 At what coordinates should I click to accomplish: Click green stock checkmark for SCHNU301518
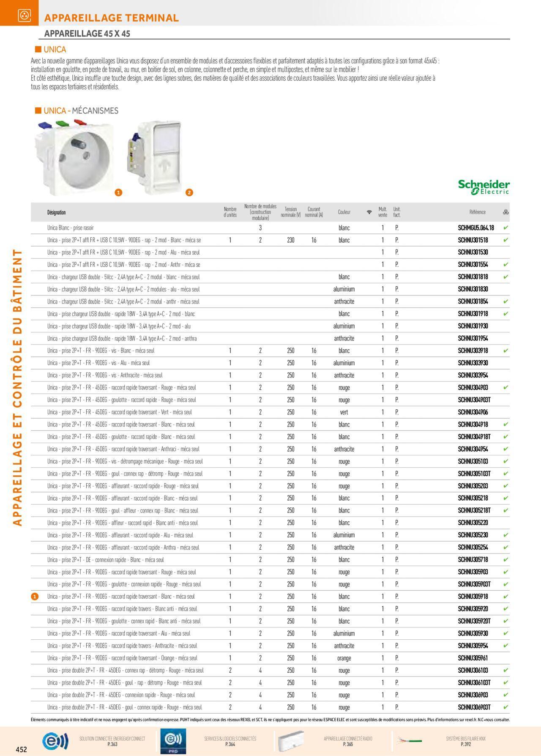coord(506,240)
